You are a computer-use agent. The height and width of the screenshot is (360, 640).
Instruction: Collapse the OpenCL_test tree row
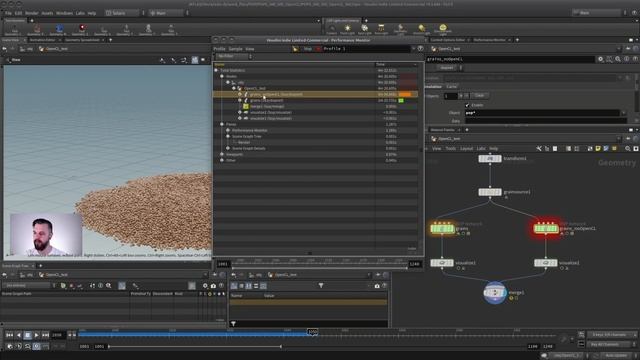(x=234, y=88)
